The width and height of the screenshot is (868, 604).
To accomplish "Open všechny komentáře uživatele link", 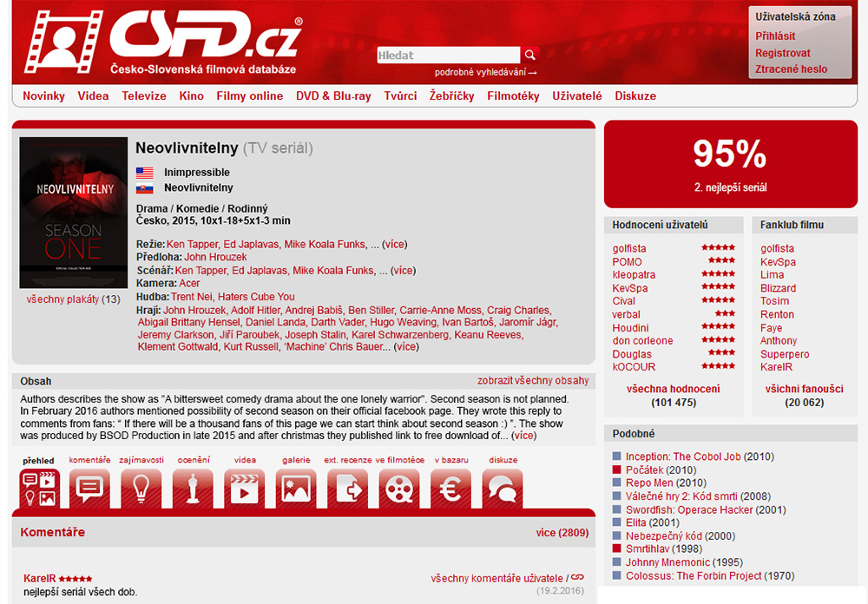I will pos(496,579).
